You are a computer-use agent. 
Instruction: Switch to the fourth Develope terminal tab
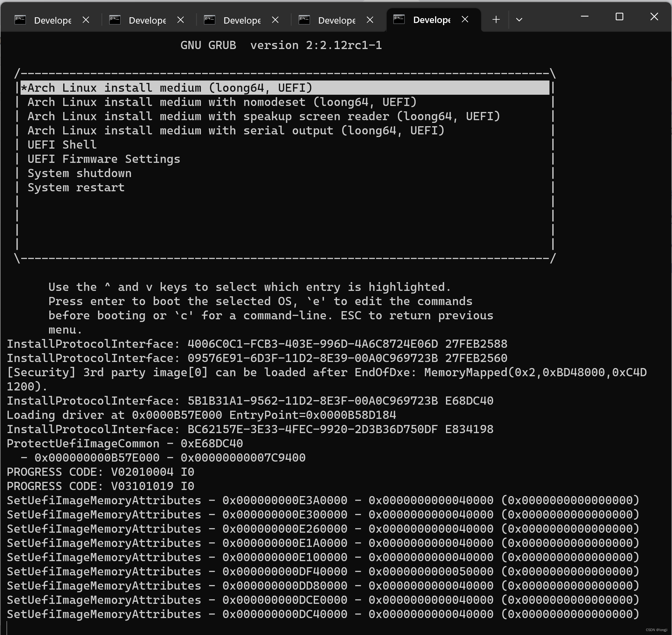[337, 20]
